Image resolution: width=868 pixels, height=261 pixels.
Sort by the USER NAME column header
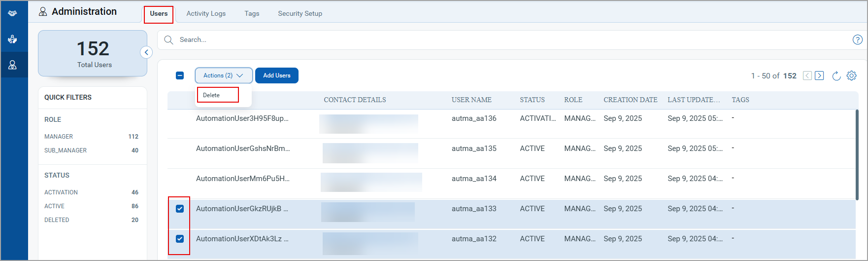pyautogui.click(x=471, y=100)
